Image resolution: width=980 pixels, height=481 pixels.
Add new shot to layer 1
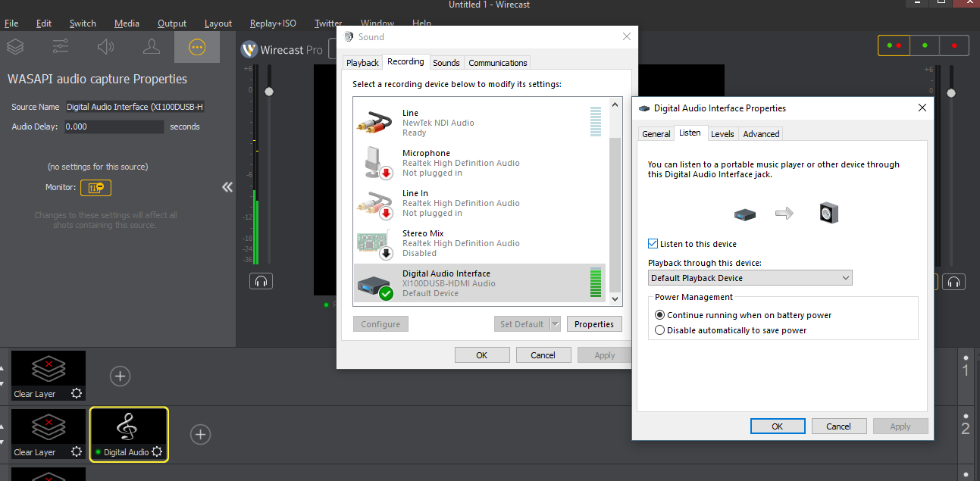point(121,376)
